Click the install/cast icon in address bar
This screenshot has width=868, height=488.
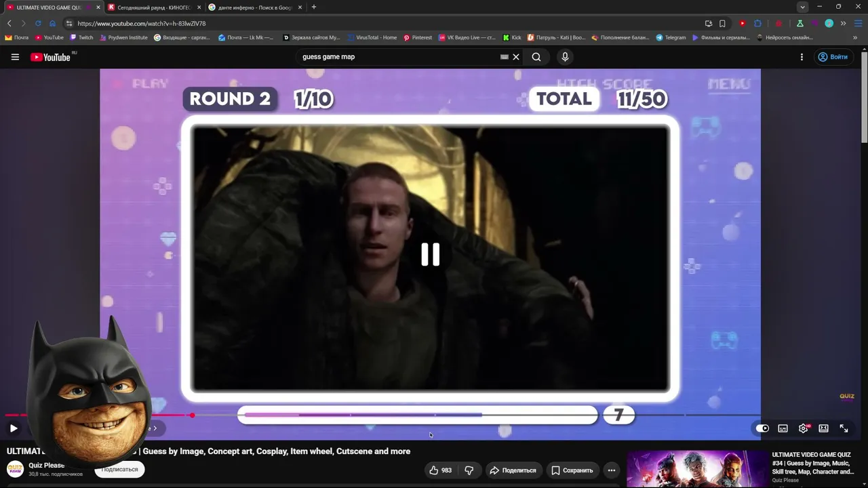(708, 23)
